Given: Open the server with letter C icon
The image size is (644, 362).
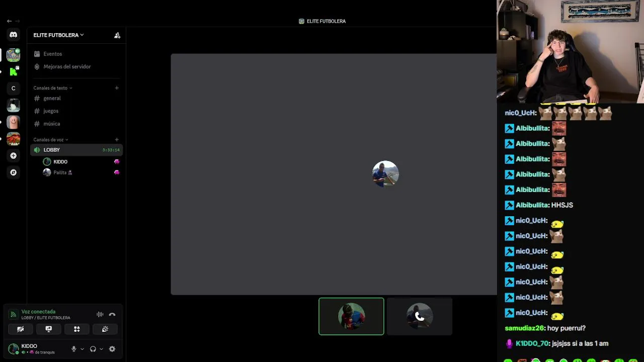Looking at the screenshot, I should coord(14,88).
